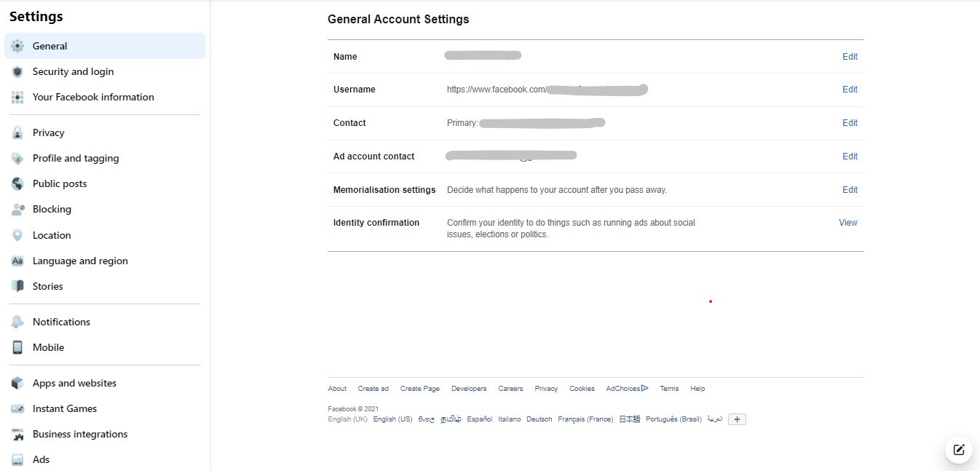Click the Language and region Aa icon
The image size is (980, 471).
point(18,261)
